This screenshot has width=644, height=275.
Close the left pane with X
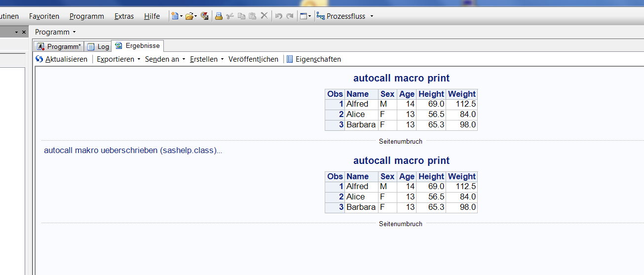pyautogui.click(x=24, y=32)
